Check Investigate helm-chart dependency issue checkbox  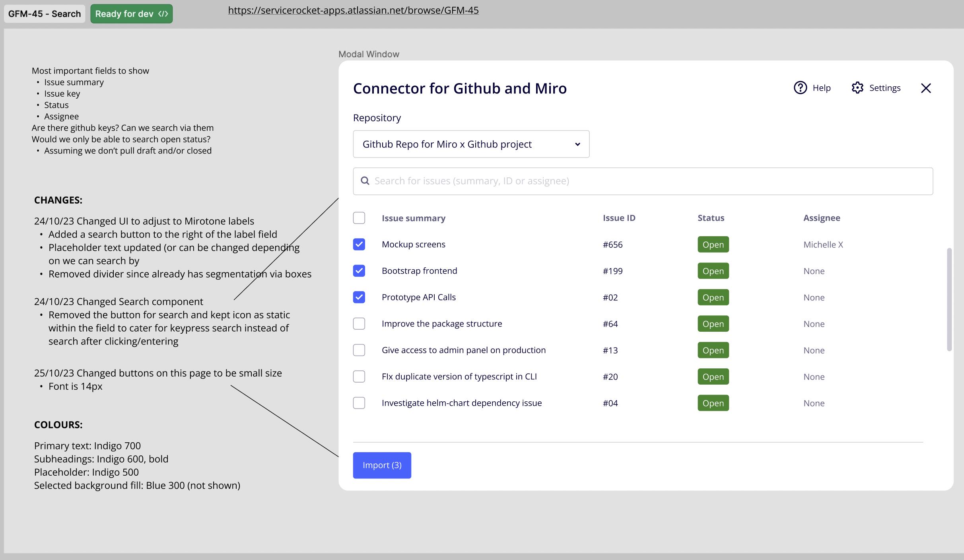tap(359, 403)
